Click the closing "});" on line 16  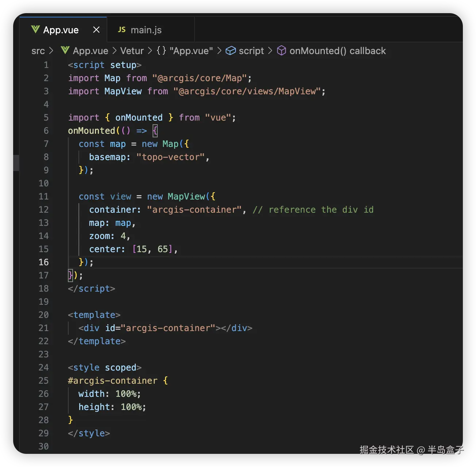(86, 262)
